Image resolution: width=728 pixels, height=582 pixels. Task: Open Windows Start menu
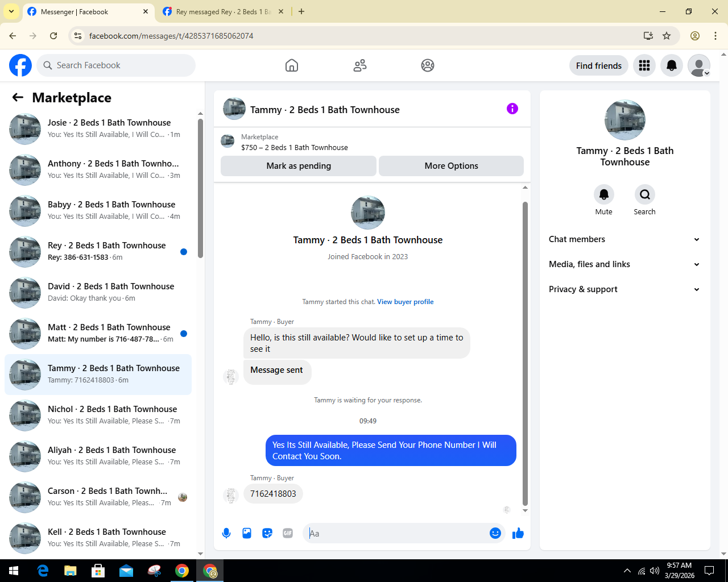[x=14, y=571]
